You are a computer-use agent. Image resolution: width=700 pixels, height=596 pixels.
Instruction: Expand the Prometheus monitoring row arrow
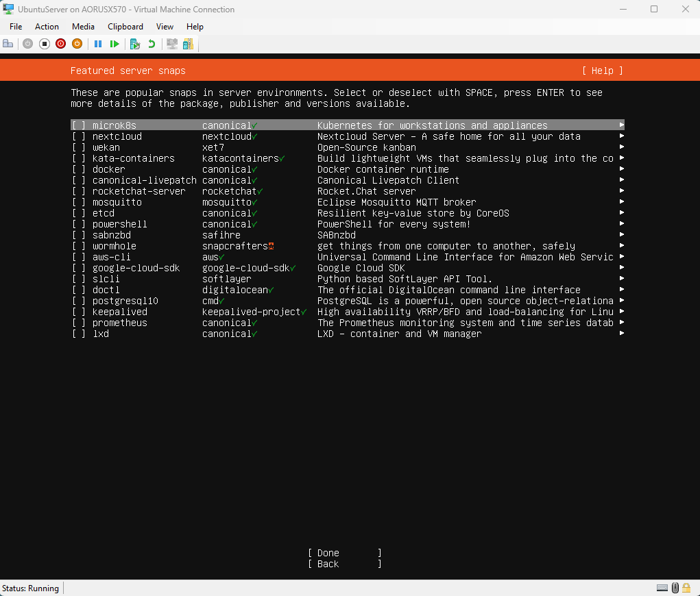(621, 323)
